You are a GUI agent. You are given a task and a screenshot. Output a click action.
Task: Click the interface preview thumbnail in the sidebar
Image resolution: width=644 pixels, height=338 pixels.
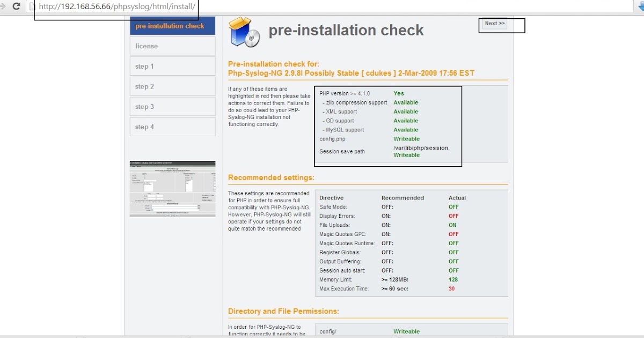(x=172, y=189)
